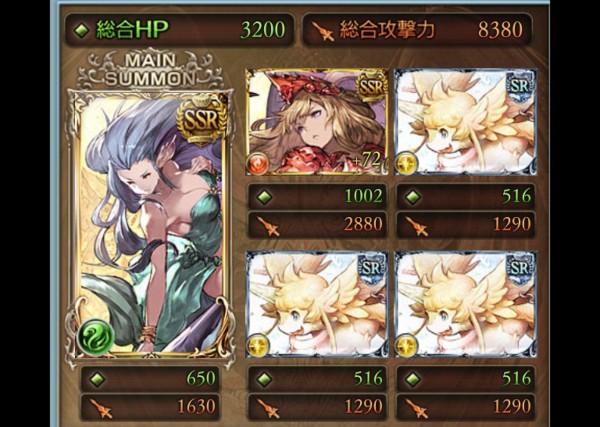600x427 pixels.
Task: Click the MAIN SUMMON header label
Action: (x=150, y=70)
